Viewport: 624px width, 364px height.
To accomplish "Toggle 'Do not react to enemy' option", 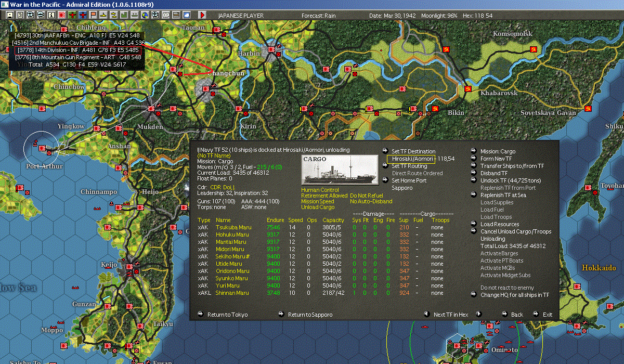I will (x=507, y=288).
